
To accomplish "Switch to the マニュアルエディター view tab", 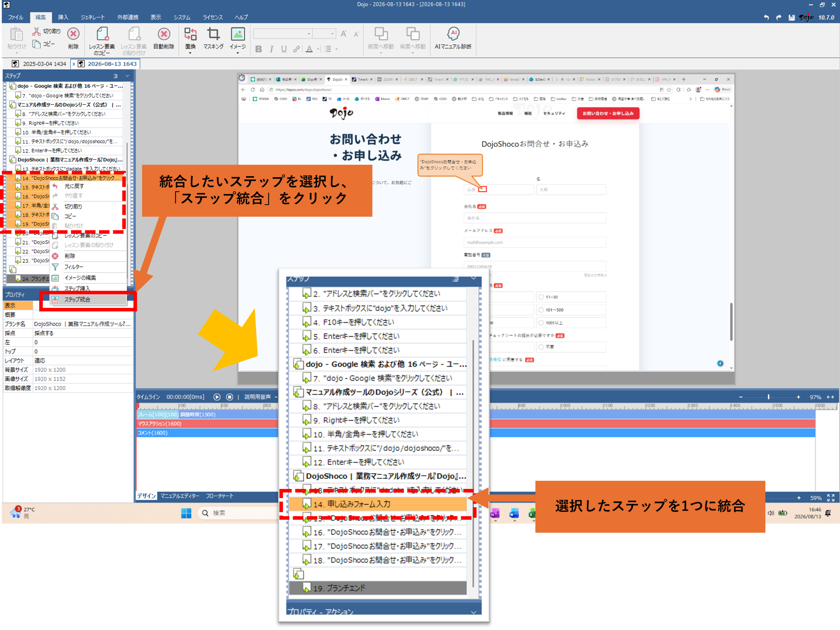I will tap(180, 496).
